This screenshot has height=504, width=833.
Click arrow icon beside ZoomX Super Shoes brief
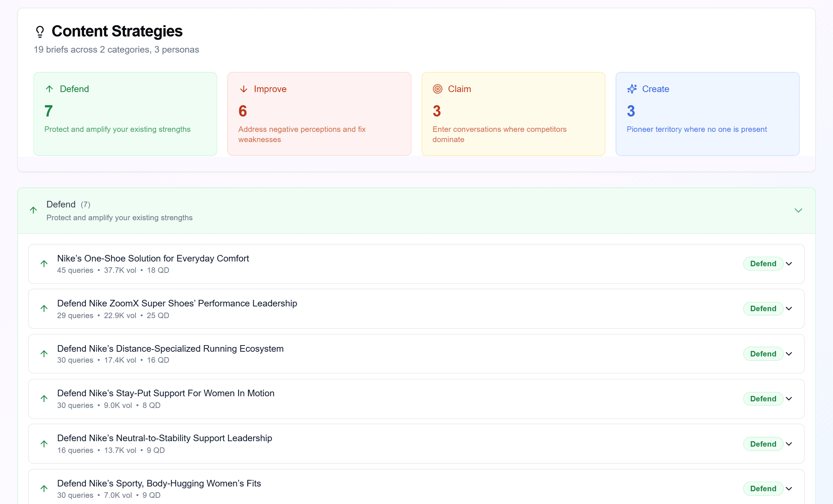44,309
